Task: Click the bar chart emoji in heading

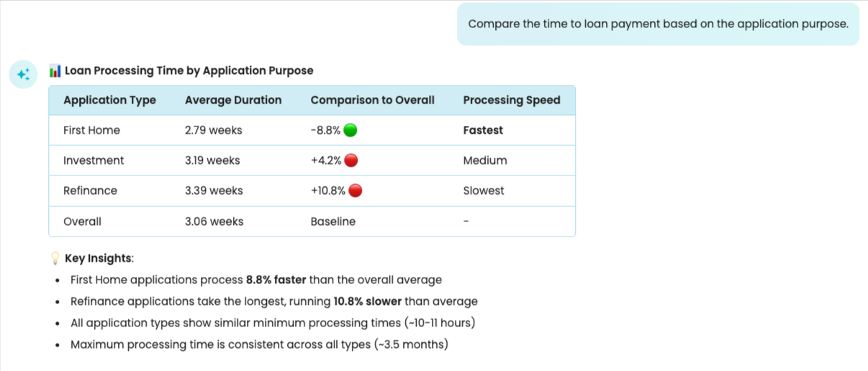Action: pos(55,70)
